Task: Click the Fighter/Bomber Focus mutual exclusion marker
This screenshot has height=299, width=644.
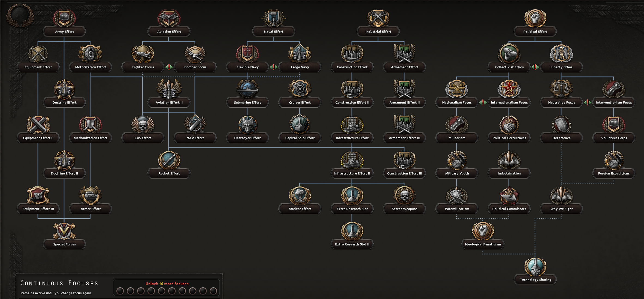Action: pos(169,67)
